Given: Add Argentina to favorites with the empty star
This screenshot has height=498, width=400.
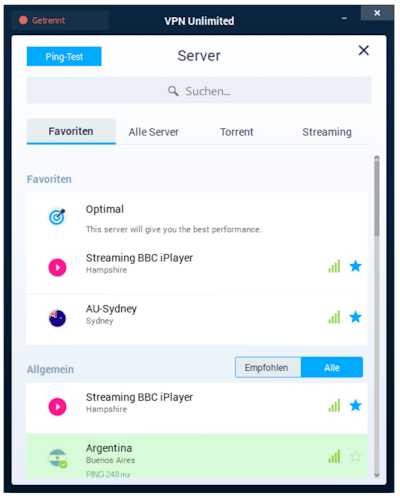Looking at the screenshot, I should 356,456.
